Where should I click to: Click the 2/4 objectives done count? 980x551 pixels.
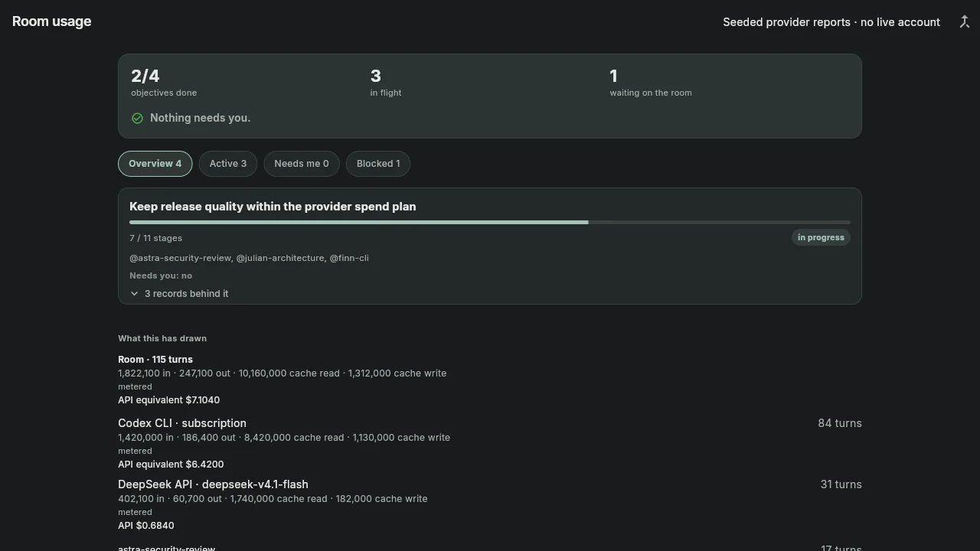tap(164, 83)
